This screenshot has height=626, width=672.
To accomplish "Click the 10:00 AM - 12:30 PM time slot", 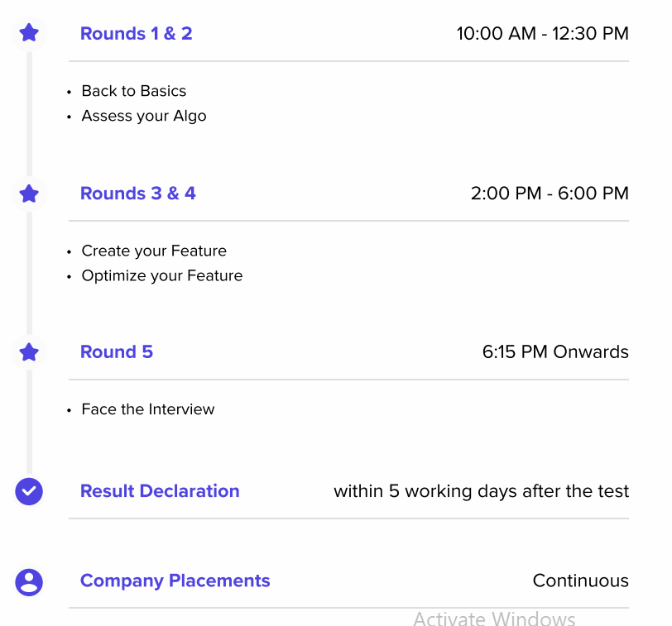I will (543, 33).
